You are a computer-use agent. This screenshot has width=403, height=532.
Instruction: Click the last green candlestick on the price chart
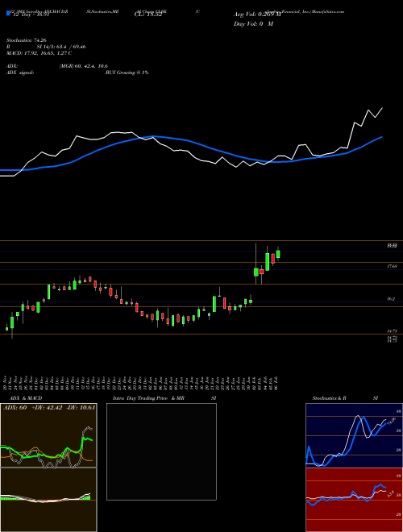coord(279,254)
